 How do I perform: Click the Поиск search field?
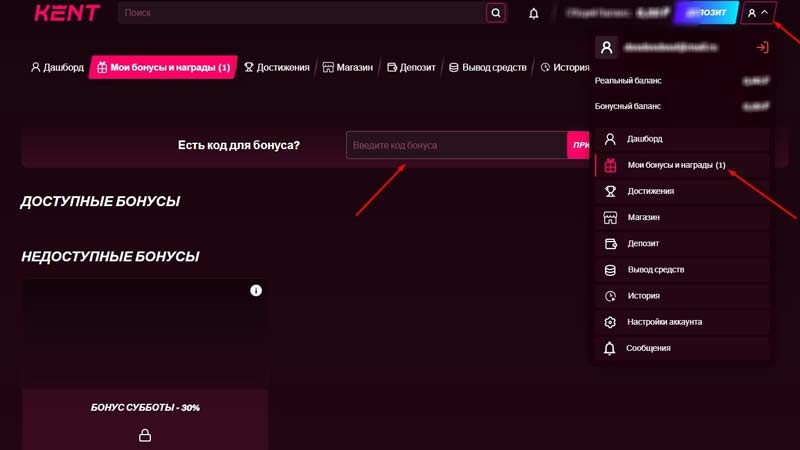click(x=302, y=13)
